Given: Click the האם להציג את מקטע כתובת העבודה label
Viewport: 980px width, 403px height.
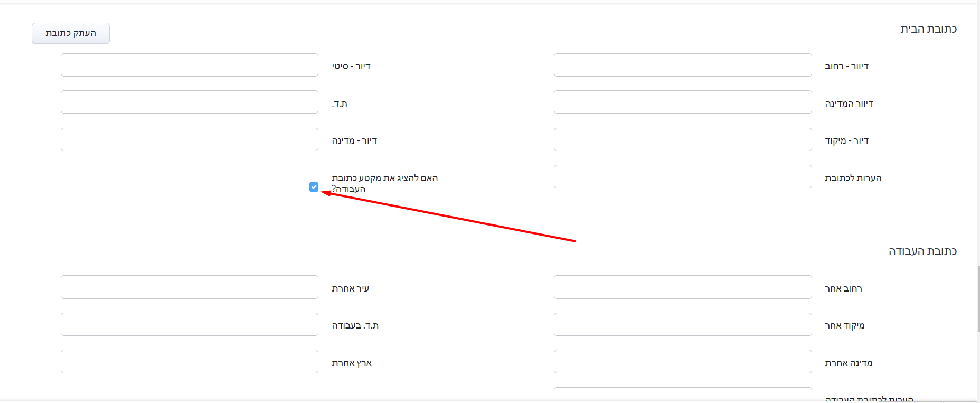Looking at the screenshot, I should [385, 183].
